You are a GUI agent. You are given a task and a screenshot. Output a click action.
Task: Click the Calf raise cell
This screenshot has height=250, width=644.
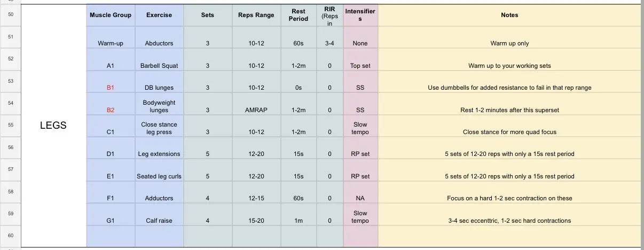click(x=159, y=221)
